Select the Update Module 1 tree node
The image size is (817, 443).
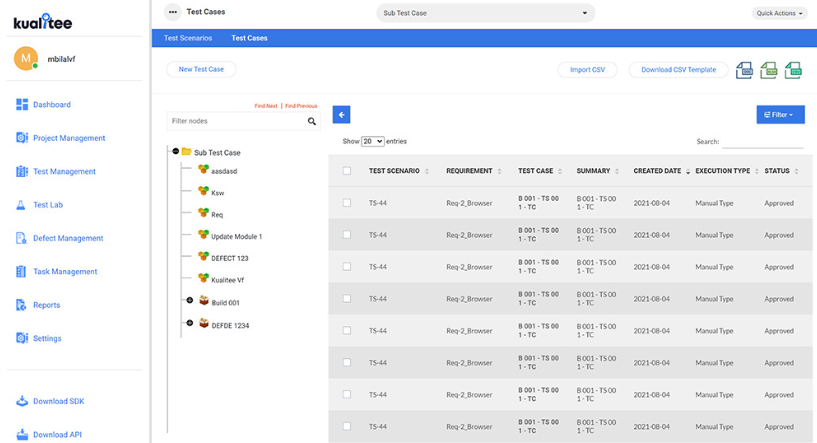click(x=236, y=237)
